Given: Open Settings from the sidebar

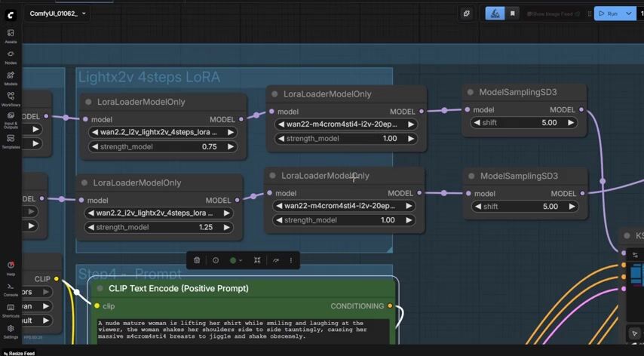Looking at the screenshot, I should [11, 330].
